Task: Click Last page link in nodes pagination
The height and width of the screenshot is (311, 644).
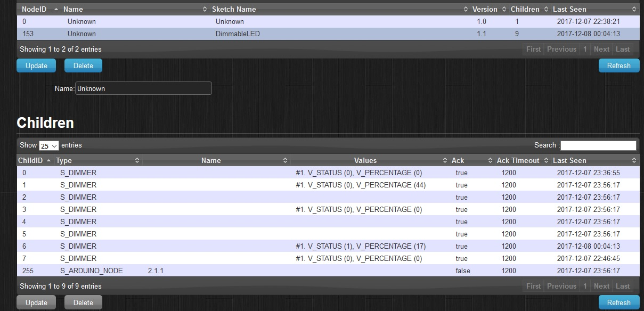Action: tap(623, 49)
